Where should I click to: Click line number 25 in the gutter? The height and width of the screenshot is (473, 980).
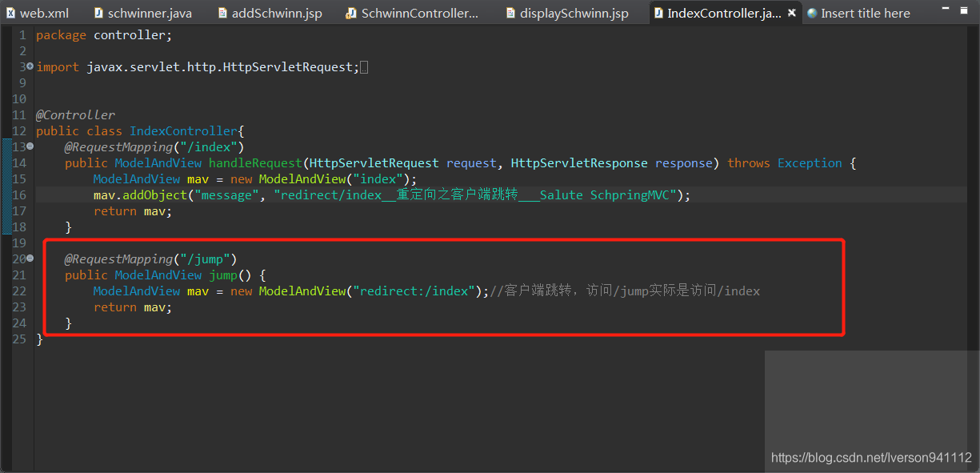pyautogui.click(x=19, y=339)
